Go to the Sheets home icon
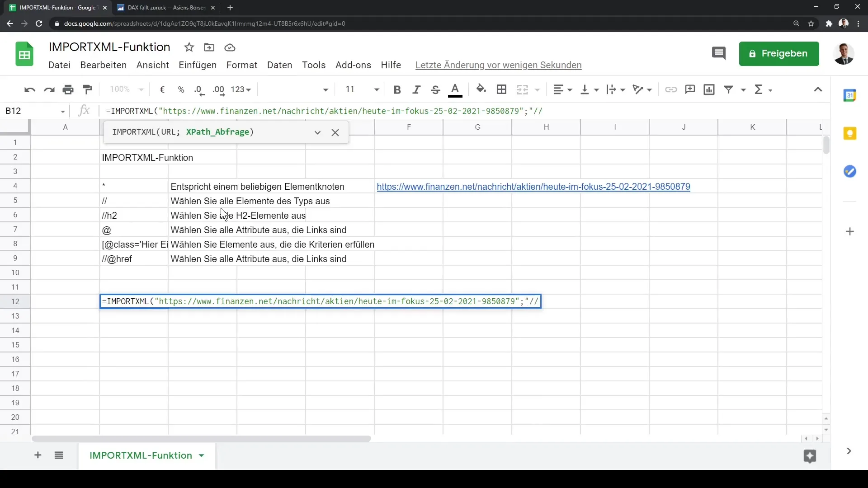The height and width of the screenshot is (488, 868). click(x=24, y=54)
